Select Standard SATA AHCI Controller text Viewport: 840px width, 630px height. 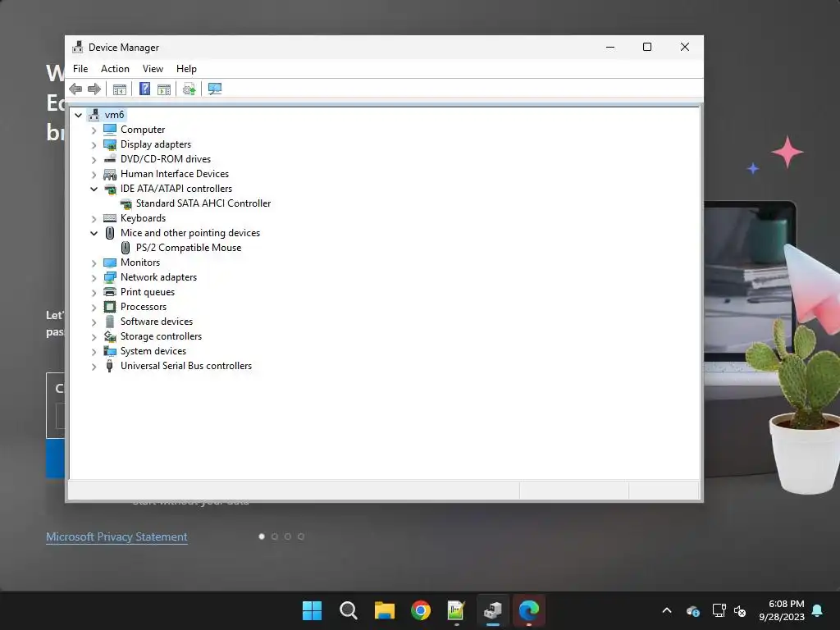203,203
